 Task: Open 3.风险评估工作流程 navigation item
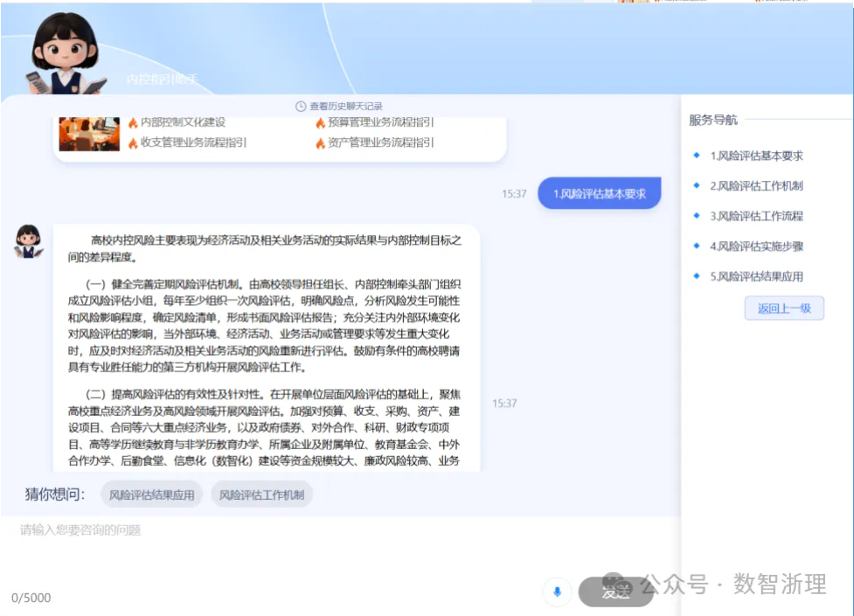click(x=756, y=216)
